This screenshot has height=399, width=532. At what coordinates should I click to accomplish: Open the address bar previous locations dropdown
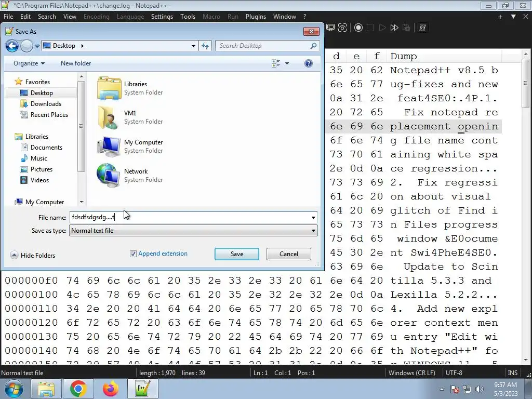click(193, 46)
